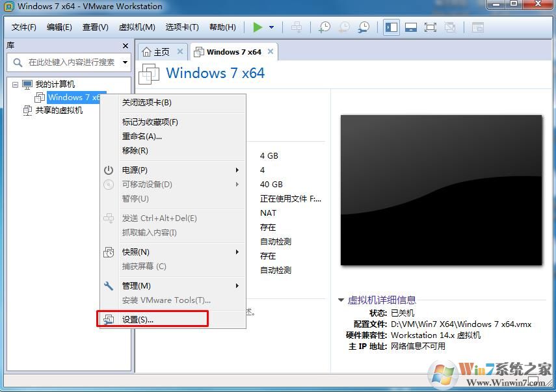This screenshot has width=556, height=392.
Task: Click the hard disk value 40 GB
Action: coord(271,185)
